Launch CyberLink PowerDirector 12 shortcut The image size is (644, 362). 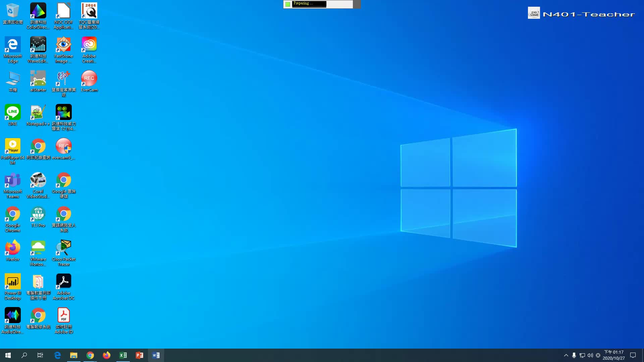click(x=63, y=117)
